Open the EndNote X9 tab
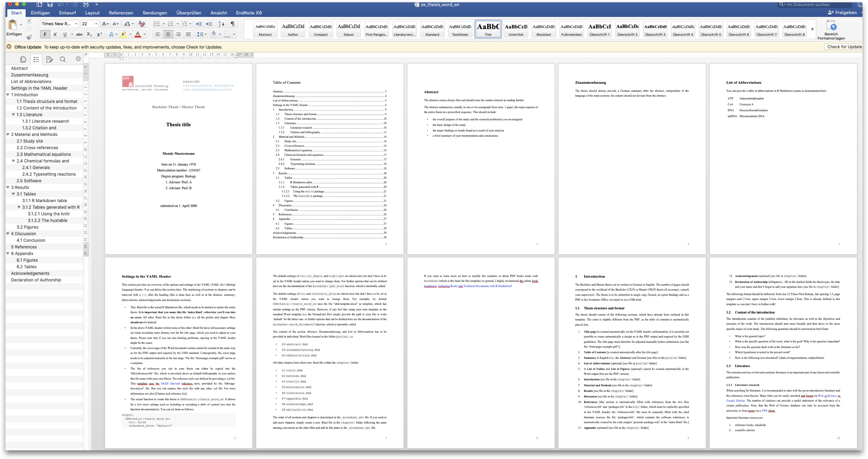This screenshot has height=459, width=868. click(248, 13)
